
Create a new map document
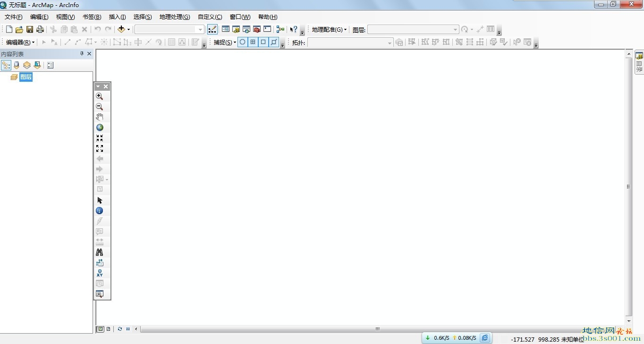[x=9, y=29]
